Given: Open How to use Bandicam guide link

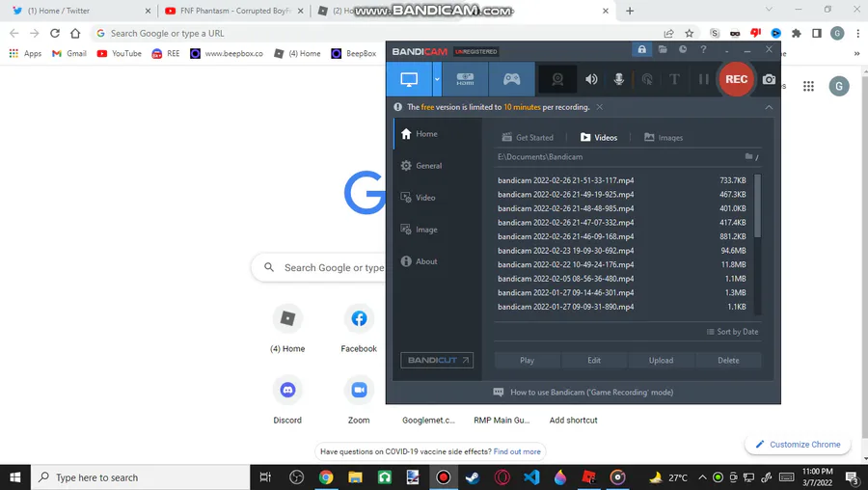Looking at the screenshot, I should 583,392.
